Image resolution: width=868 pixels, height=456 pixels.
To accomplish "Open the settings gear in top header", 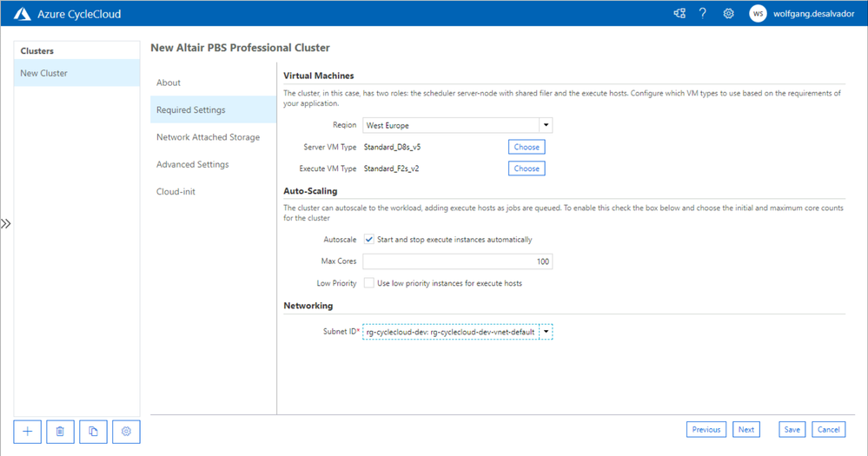I will 728,13.
